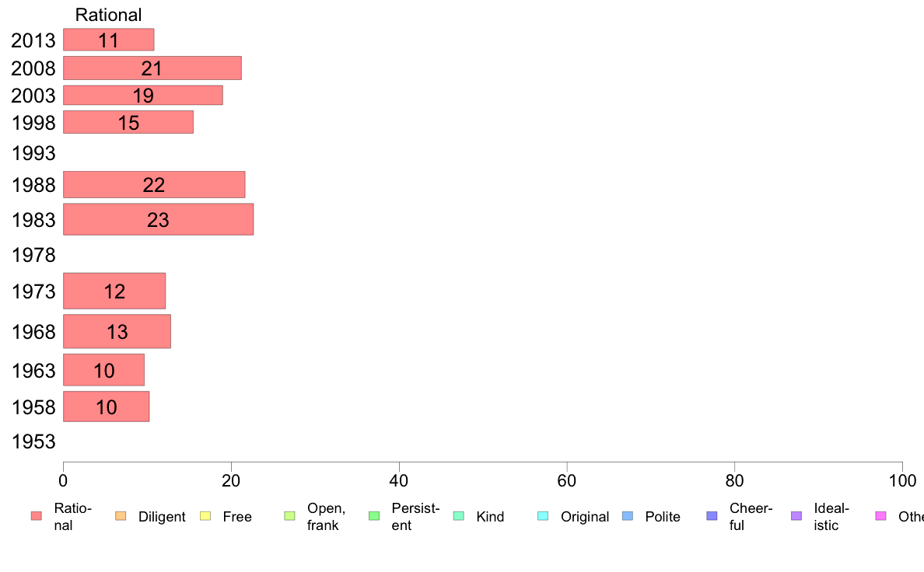The width and height of the screenshot is (924, 572).
Task: Select the 1983 bar showing 23
Action: tap(158, 219)
